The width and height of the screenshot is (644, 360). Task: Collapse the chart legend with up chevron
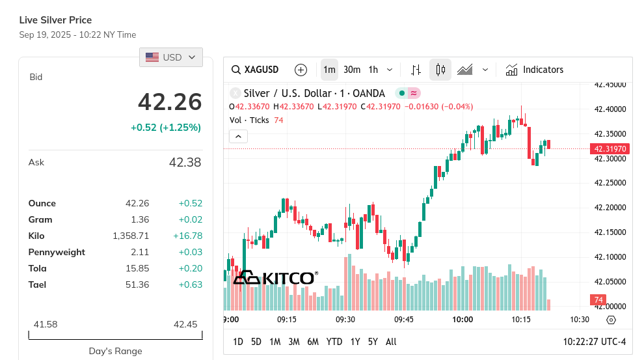click(238, 137)
